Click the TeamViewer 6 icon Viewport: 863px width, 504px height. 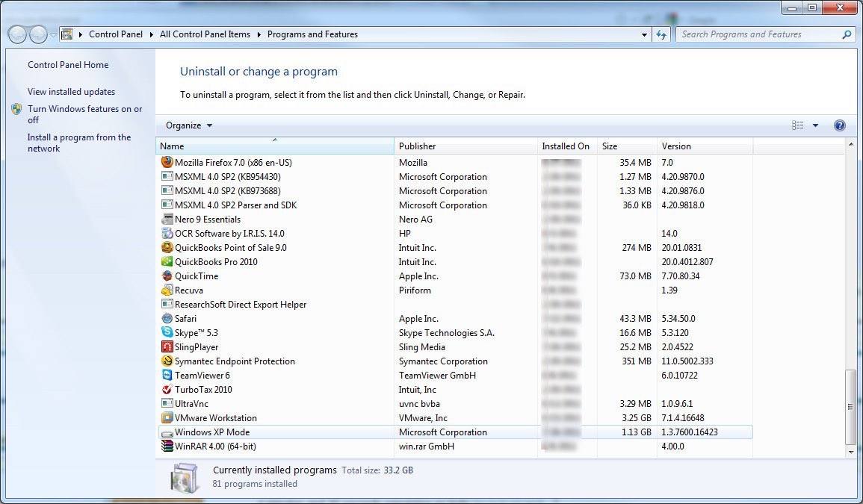coord(167,376)
